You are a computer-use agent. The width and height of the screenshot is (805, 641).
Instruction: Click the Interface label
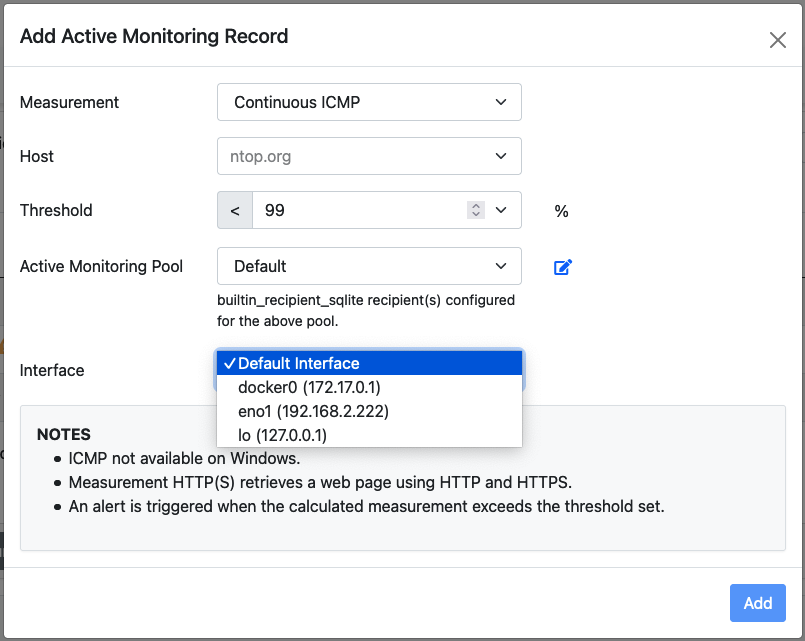[52, 370]
